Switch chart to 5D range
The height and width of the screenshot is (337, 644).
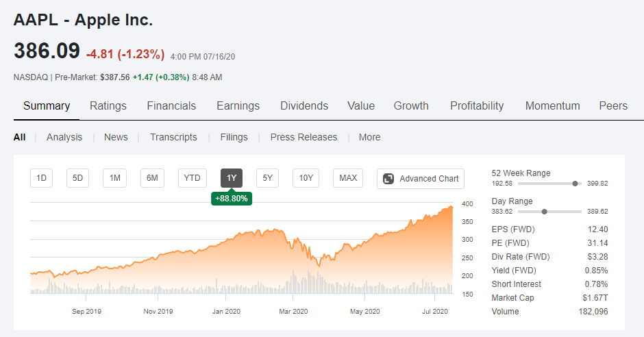point(77,179)
